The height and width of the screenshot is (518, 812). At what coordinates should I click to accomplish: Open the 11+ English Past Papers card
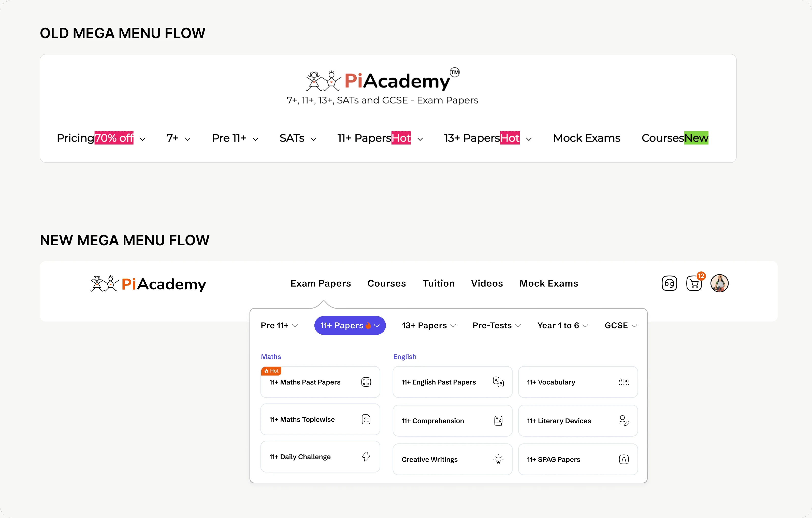(x=452, y=382)
